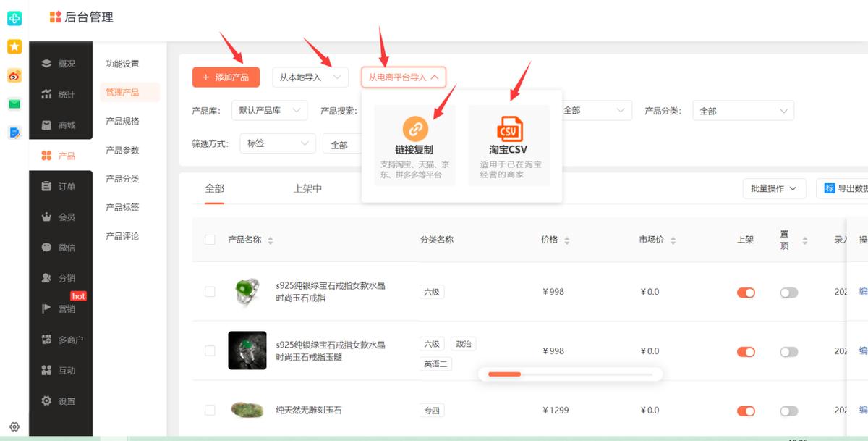
Task: Toggle 上架 switch for the first product
Action: pyautogui.click(x=746, y=292)
